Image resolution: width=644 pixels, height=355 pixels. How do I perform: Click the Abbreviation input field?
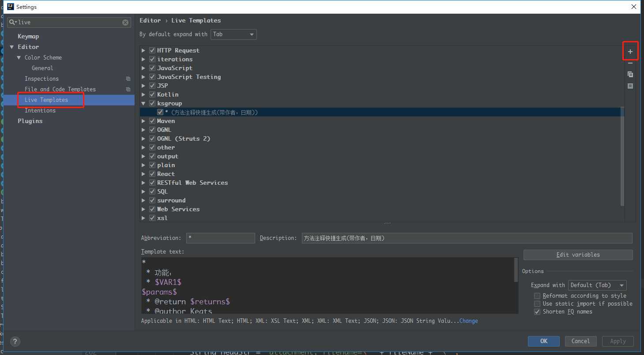pyautogui.click(x=220, y=238)
